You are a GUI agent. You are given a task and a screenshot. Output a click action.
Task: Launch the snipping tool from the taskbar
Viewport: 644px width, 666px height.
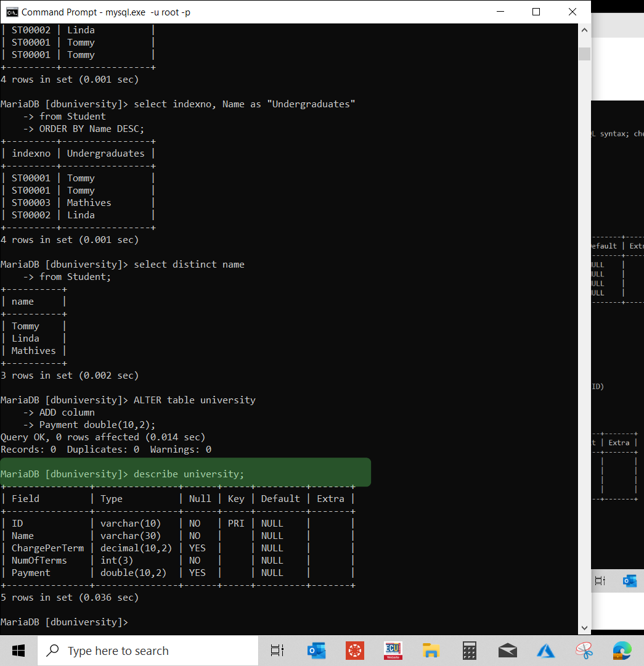click(584, 651)
